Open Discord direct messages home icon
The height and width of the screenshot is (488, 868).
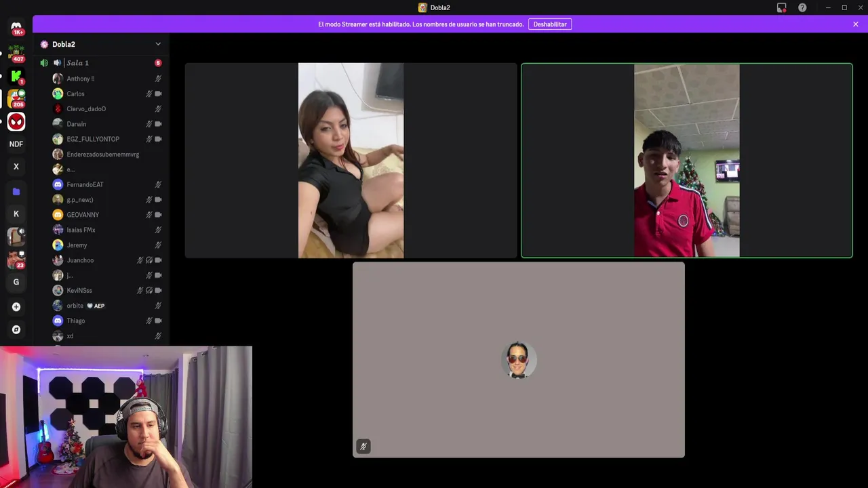click(x=16, y=28)
